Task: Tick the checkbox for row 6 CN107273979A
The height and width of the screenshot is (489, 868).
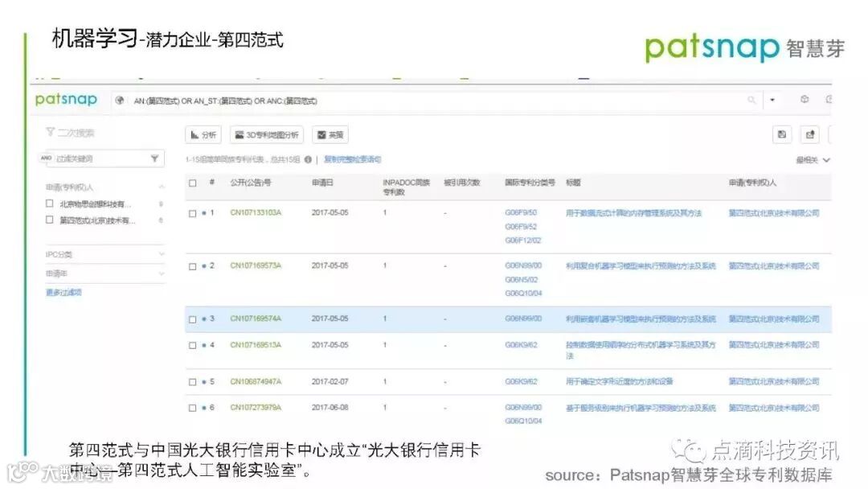Action: coord(193,408)
